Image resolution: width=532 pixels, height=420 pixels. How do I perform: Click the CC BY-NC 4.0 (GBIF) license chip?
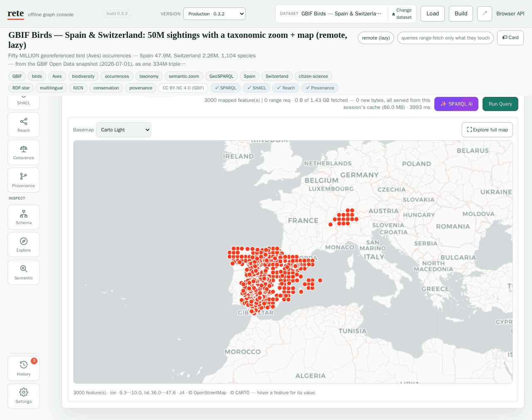pyautogui.click(x=183, y=88)
